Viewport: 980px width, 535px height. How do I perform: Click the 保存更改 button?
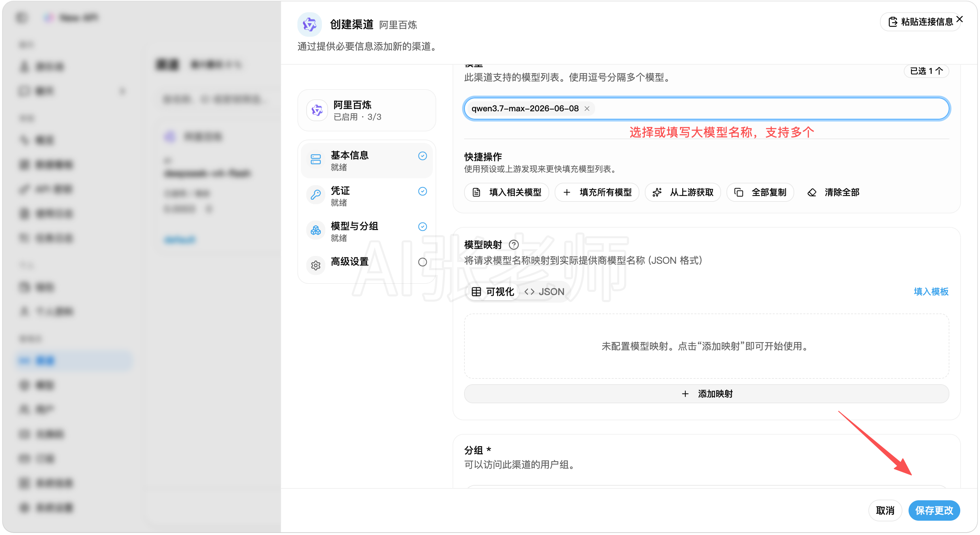(x=934, y=510)
